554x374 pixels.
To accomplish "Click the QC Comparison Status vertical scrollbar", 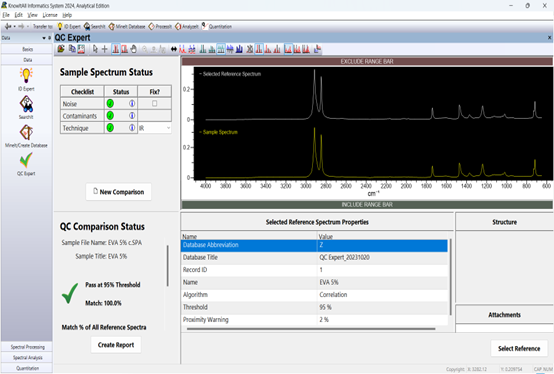I will point(167,266).
